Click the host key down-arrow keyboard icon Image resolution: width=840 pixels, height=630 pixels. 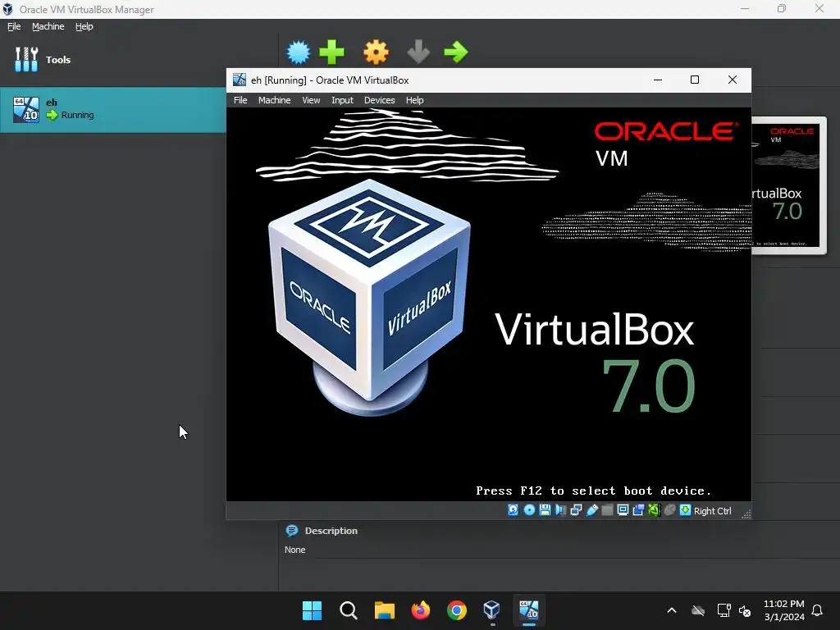click(685, 510)
